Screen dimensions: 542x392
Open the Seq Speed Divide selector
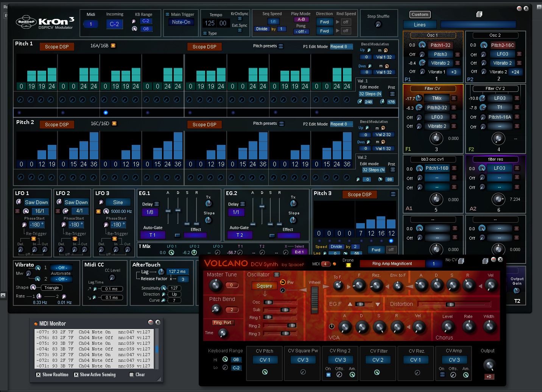click(262, 29)
